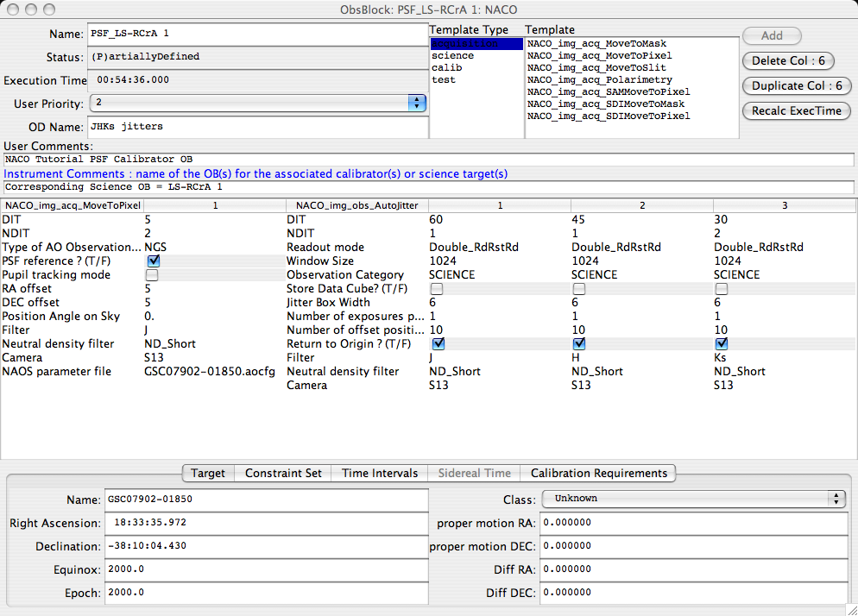Uncheck Return to Origin for column 1
This screenshot has width=858, height=616.
pos(438,343)
